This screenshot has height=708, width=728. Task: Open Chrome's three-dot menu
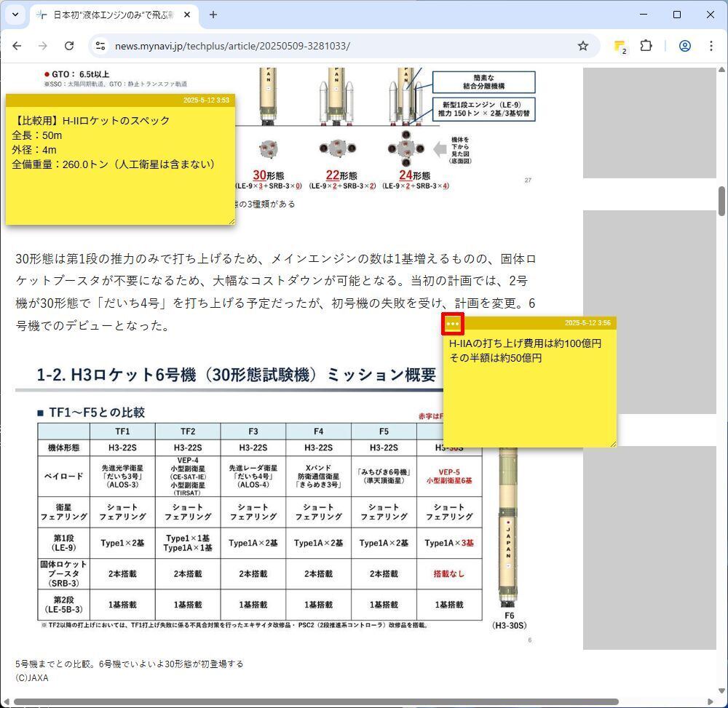[711, 46]
